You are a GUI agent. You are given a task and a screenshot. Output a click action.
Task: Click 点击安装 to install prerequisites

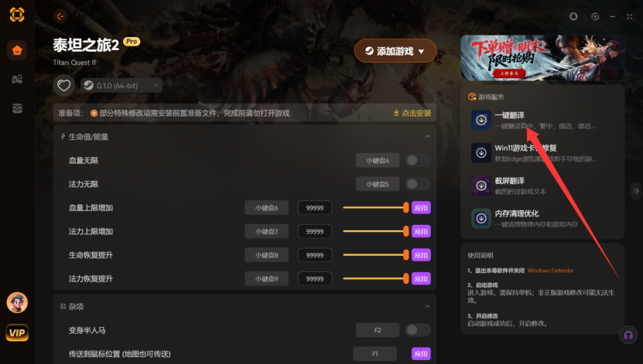tap(412, 113)
